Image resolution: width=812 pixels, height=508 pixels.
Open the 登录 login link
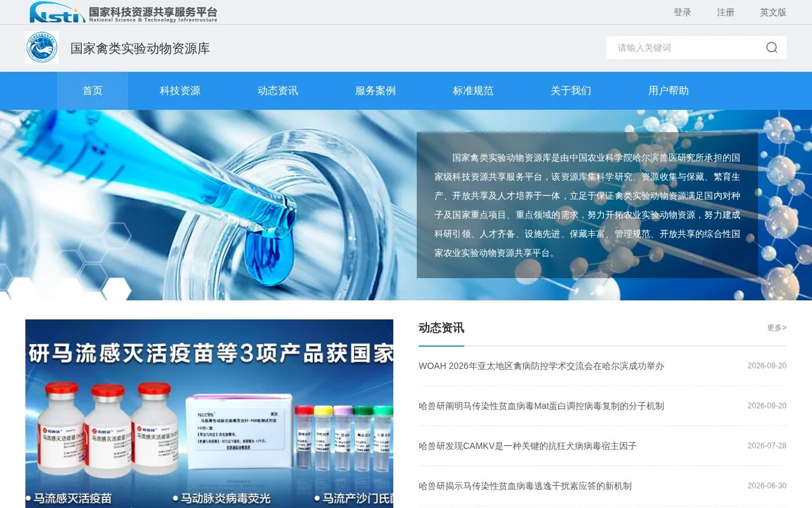683,12
